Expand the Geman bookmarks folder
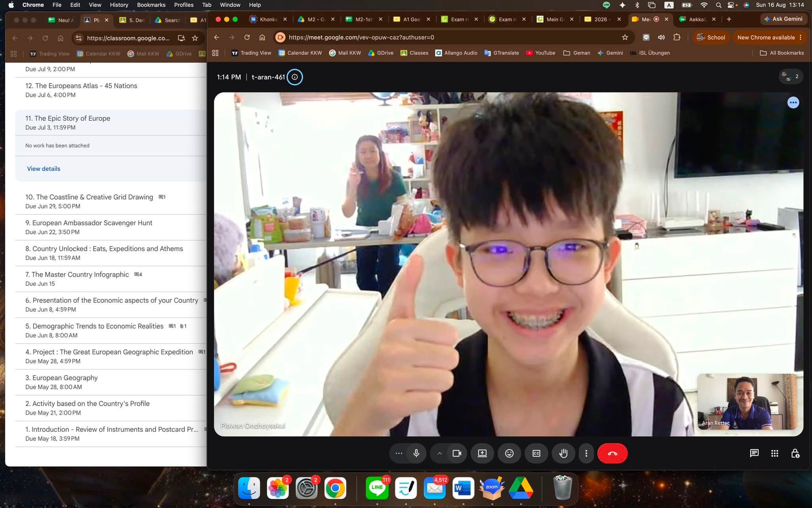The width and height of the screenshot is (812, 508). click(x=576, y=53)
